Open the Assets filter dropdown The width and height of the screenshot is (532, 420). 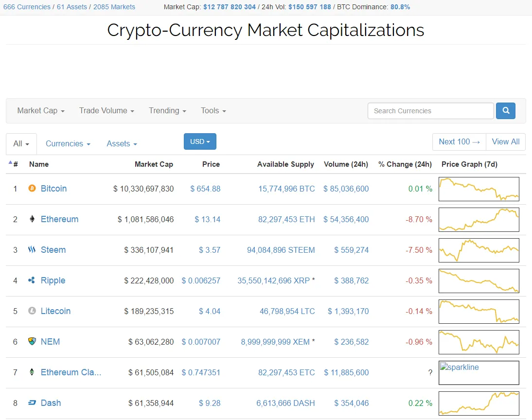[122, 143]
